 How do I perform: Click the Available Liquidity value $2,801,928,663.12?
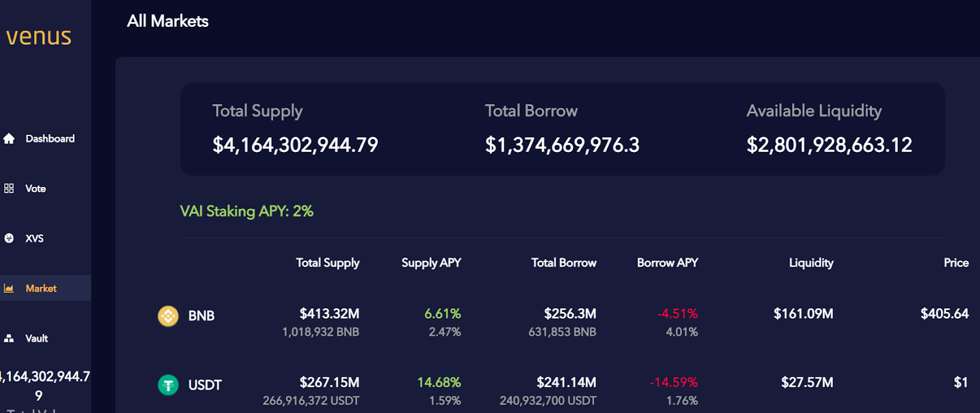pos(829,145)
